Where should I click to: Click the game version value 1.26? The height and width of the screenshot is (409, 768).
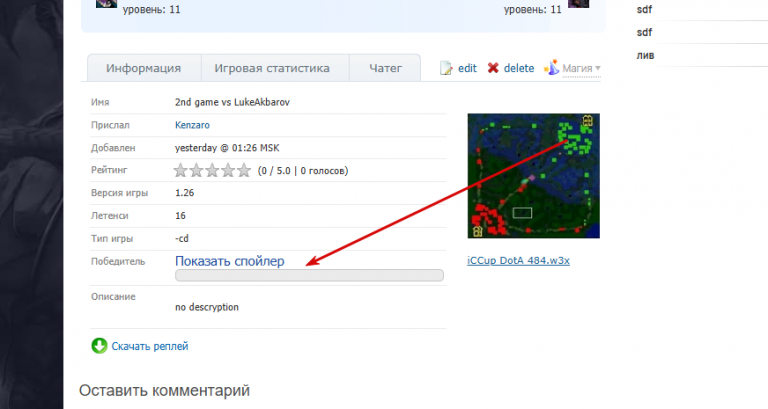pyautogui.click(x=185, y=192)
